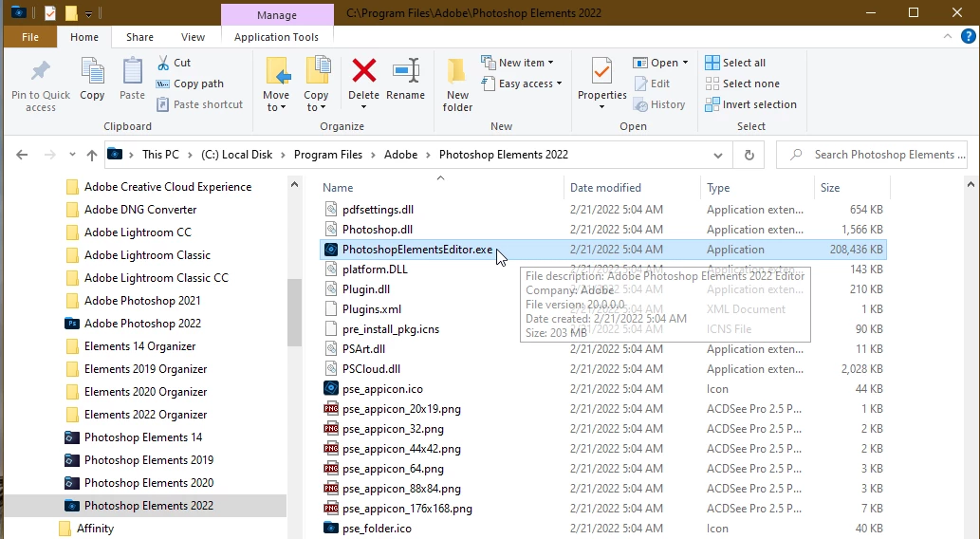Click the red Delete icon

pyautogui.click(x=363, y=70)
